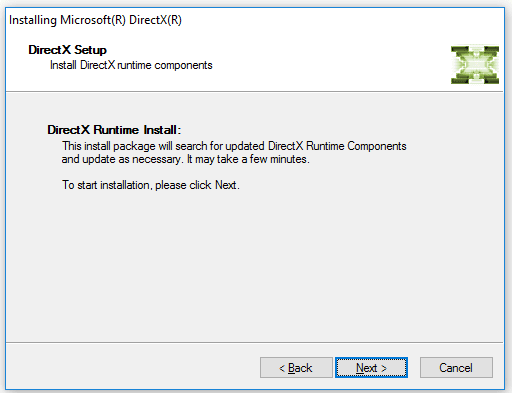
Task: Click the Install DirectX runtime components subtitle
Action: [x=131, y=65]
